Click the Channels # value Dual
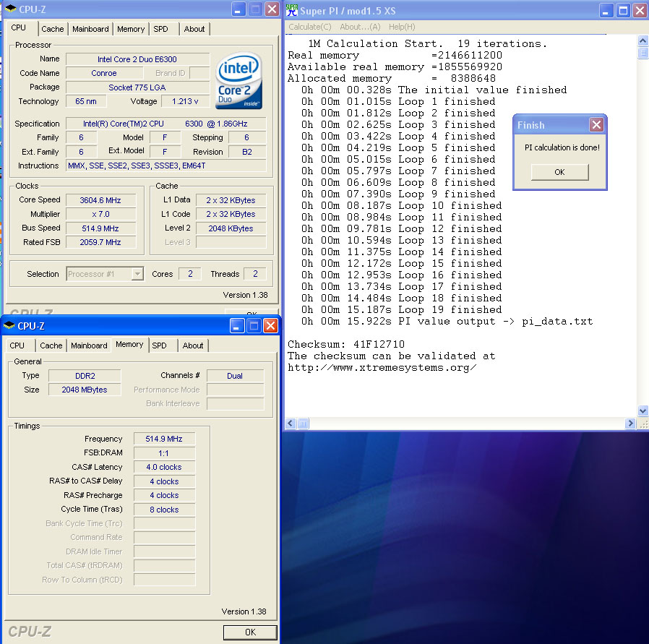Image resolution: width=649 pixels, height=644 pixels. pyautogui.click(x=235, y=376)
